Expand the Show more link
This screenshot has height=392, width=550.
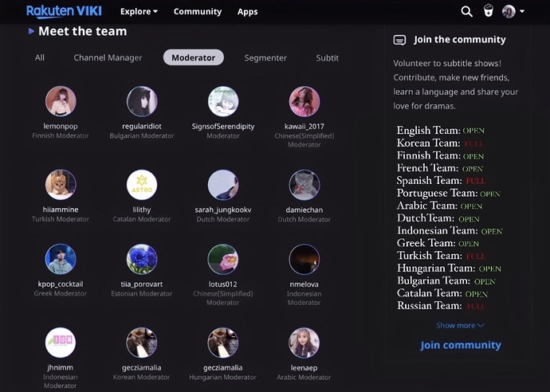[x=460, y=325]
